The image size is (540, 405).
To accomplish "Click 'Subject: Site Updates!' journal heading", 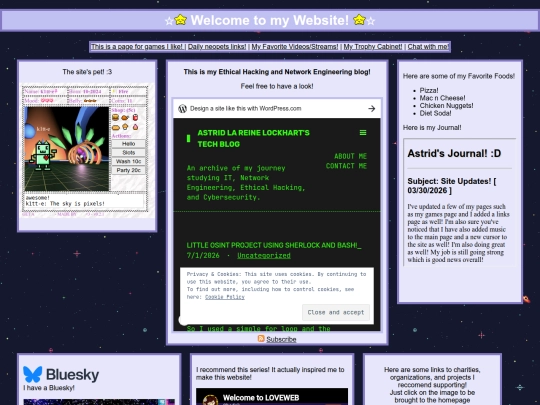I will click(452, 186).
